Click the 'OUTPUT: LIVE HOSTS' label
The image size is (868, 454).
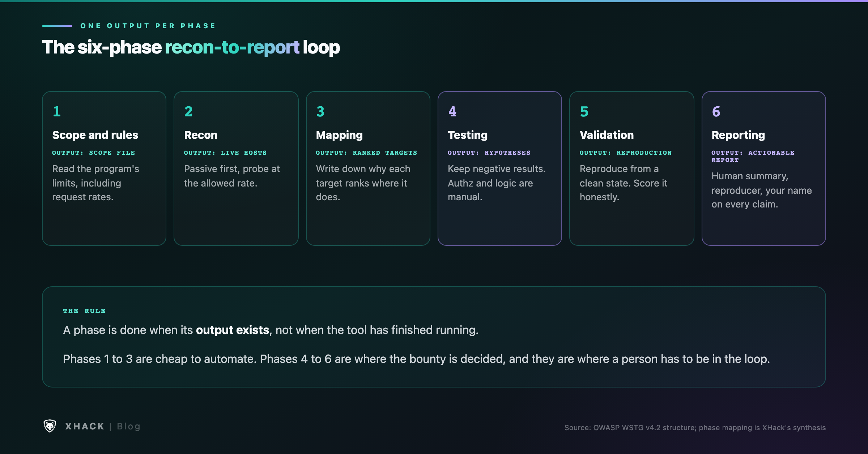[x=225, y=153]
